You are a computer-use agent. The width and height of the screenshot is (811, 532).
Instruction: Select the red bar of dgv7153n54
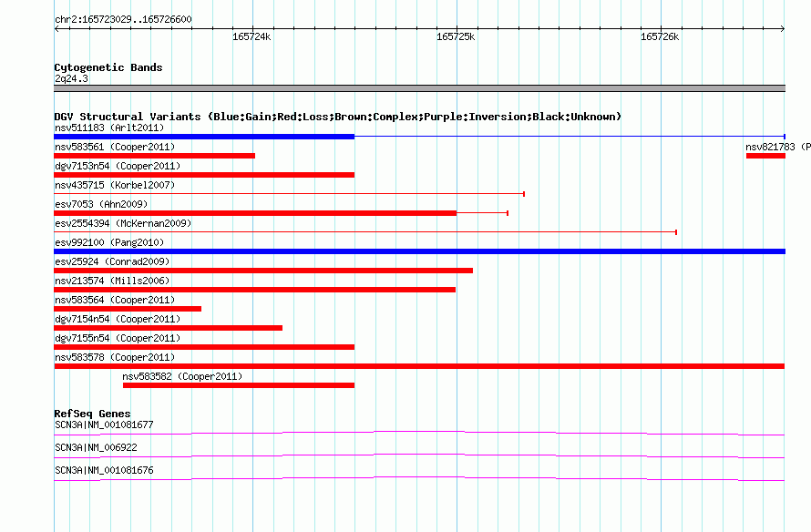tap(204, 175)
